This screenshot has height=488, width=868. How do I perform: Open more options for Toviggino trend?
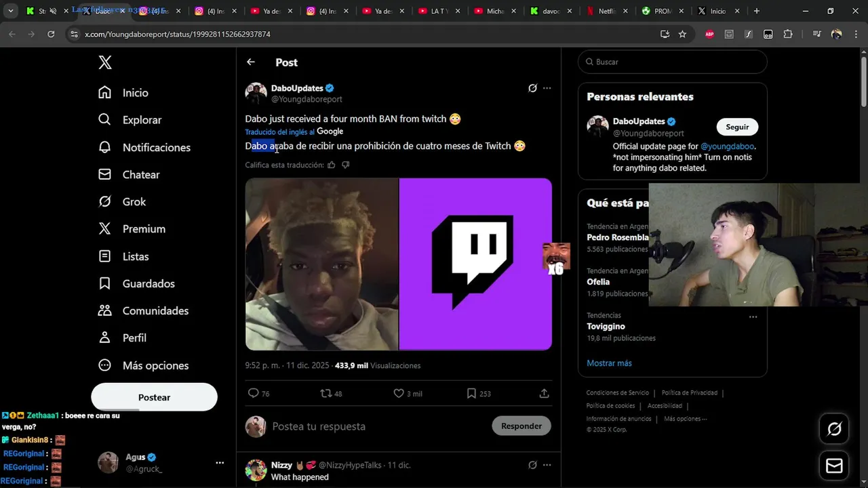[753, 317]
